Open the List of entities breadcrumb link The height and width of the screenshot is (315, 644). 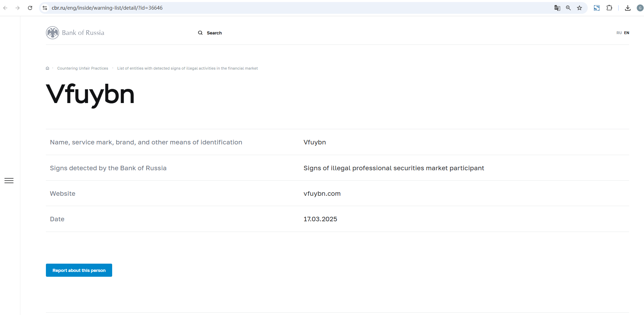coord(187,68)
